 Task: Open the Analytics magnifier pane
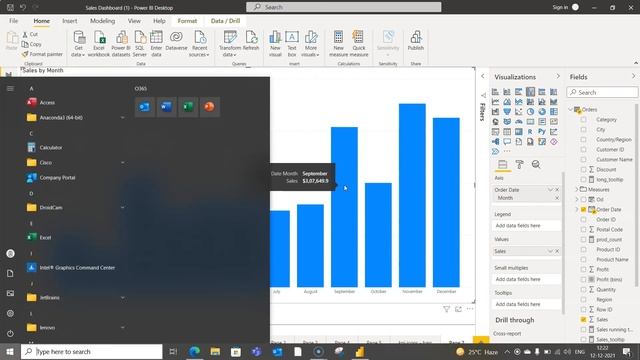[536, 164]
